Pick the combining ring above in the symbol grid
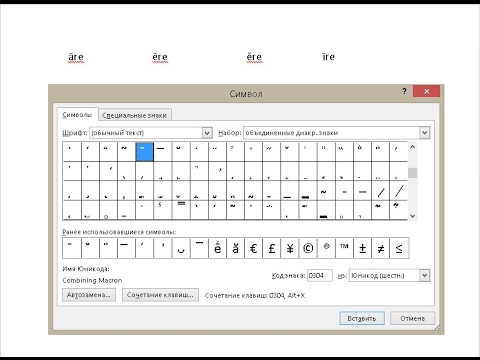480x360 pixels. tap(253, 152)
